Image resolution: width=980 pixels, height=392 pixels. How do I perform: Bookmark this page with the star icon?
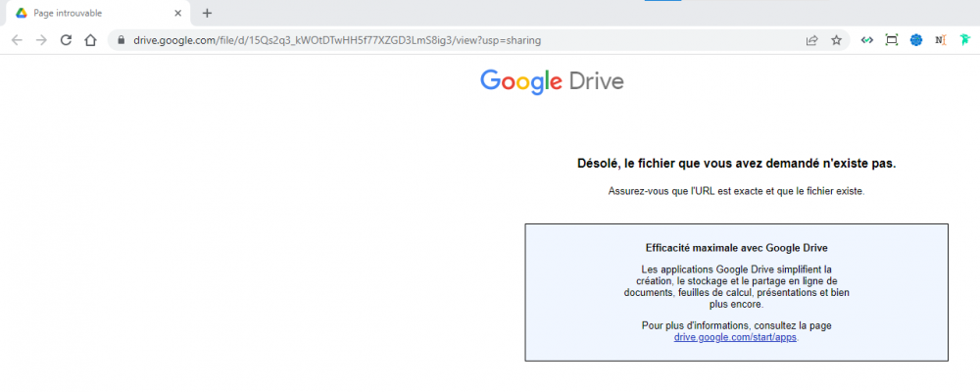pyautogui.click(x=836, y=40)
